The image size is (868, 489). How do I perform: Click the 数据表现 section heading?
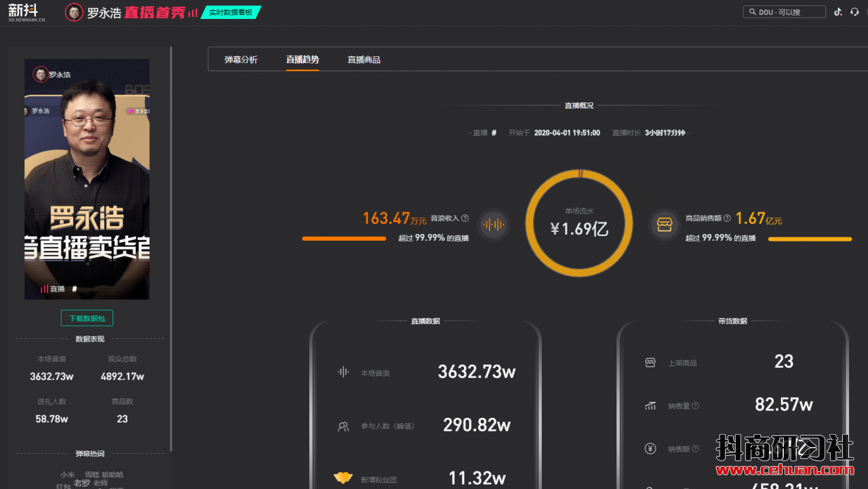pyautogui.click(x=90, y=339)
